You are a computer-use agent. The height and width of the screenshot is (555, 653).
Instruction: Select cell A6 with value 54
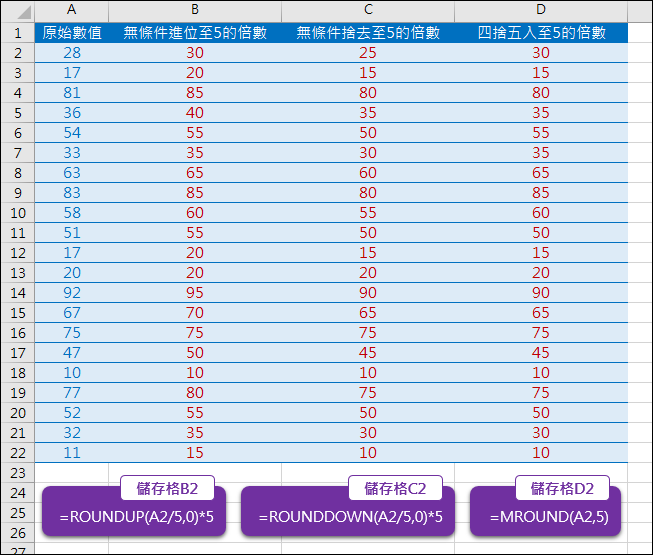72,133
